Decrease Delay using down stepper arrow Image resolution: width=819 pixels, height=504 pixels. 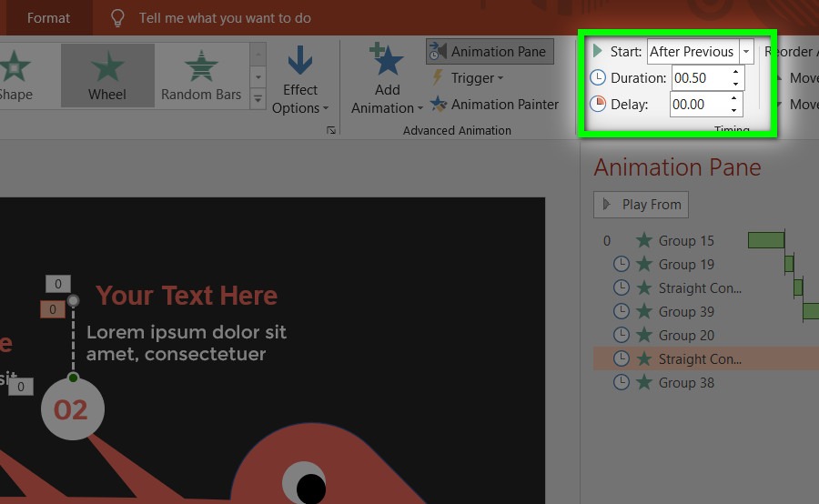tap(735, 110)
